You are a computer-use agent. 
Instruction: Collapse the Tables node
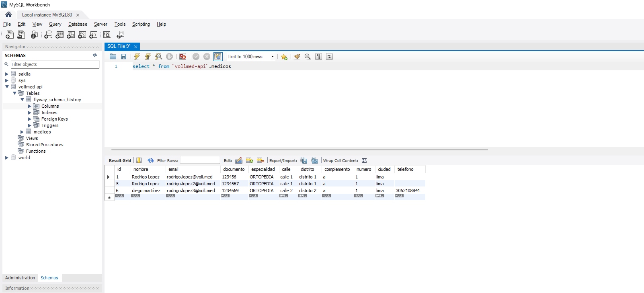tap(14, 93)
